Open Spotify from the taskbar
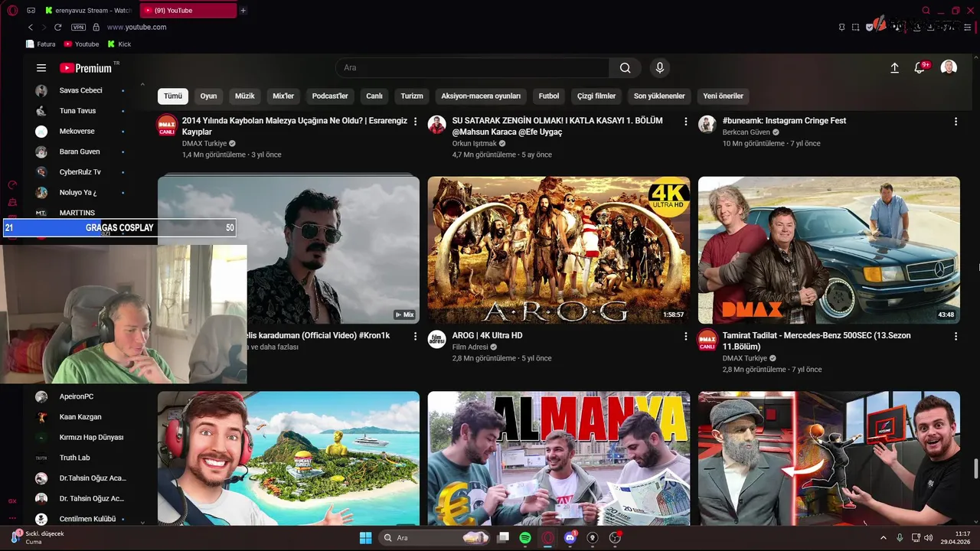Screen dimensions: 980x551 coord(525,538)
